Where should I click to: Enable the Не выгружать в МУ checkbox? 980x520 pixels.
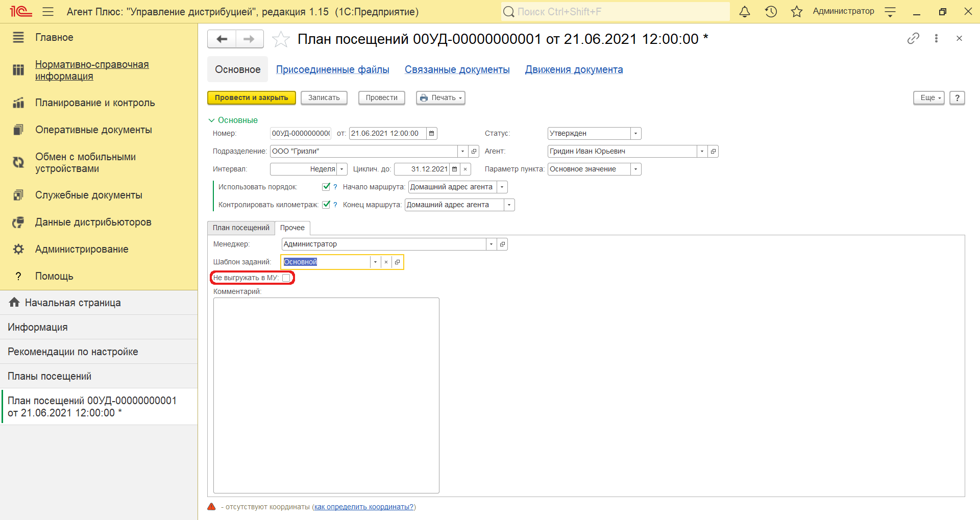point(286,278)
